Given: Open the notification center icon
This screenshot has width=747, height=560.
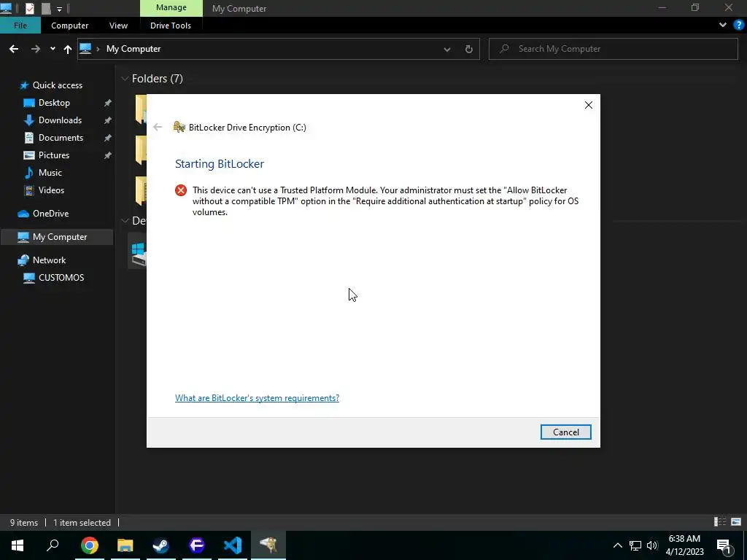Looking at the screenshot, I should [724, 545].
